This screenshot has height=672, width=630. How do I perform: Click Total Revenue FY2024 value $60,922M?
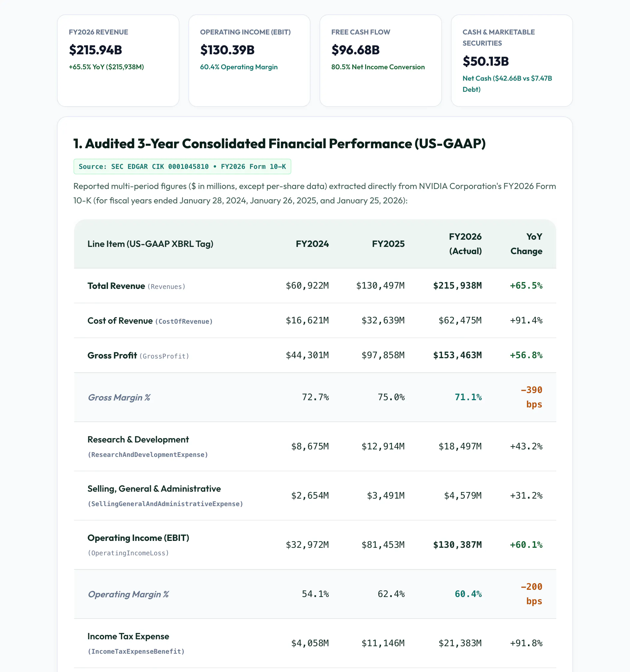[x=307, y=286]
